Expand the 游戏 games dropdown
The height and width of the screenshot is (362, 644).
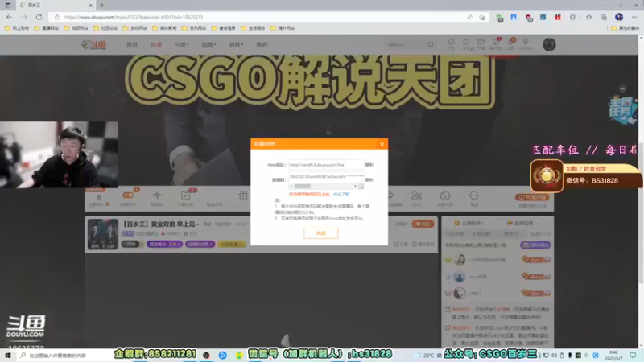pyautogui.click(x=236, y=45)
